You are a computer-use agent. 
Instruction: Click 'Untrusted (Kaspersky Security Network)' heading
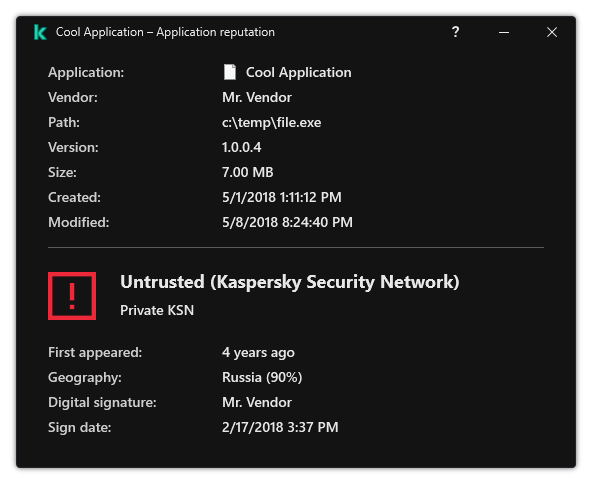pos(290,282)
